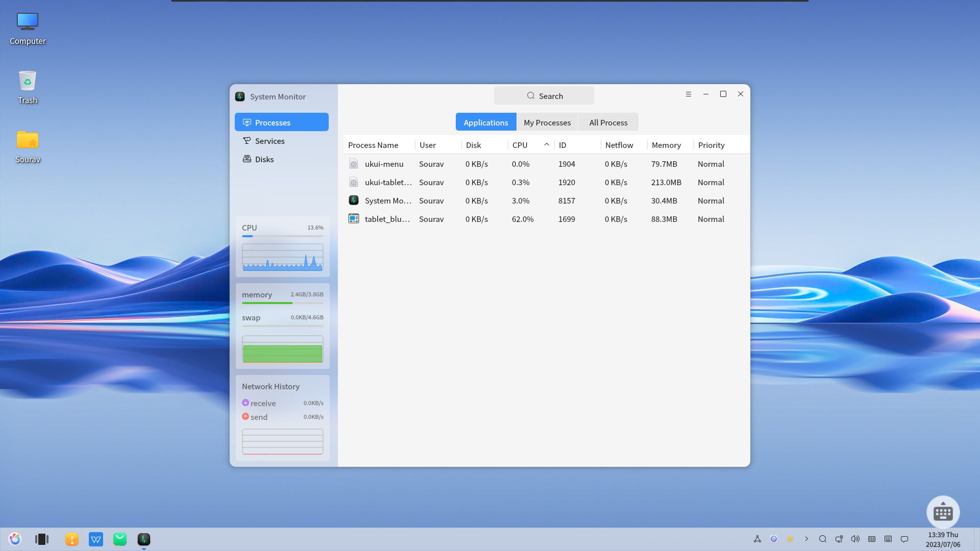The width and height of the screenshot is (980, 551).
Task: Sort the list by Process Name
Action: click(x=373, y=145)
